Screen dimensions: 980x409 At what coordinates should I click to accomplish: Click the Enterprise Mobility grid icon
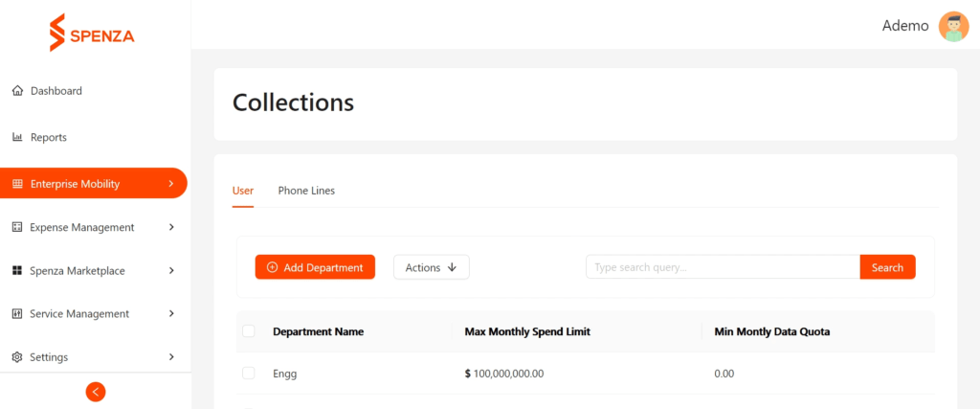[x=17, y=184]
